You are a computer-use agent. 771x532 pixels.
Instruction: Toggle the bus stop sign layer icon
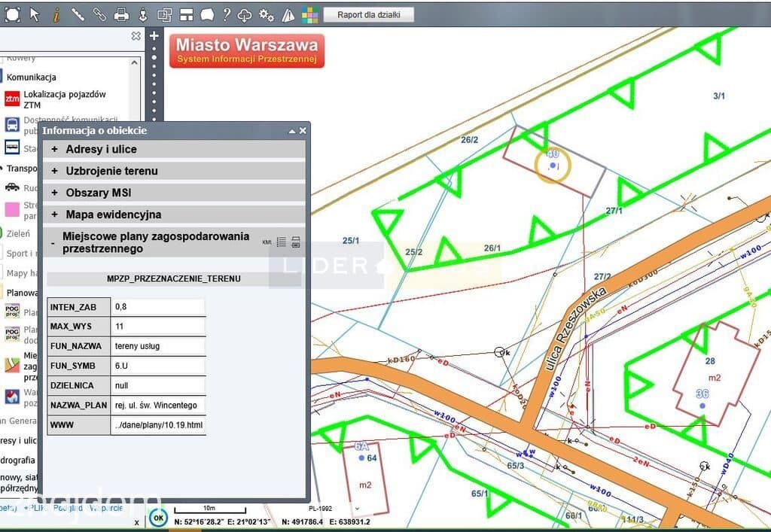[12, 147]
